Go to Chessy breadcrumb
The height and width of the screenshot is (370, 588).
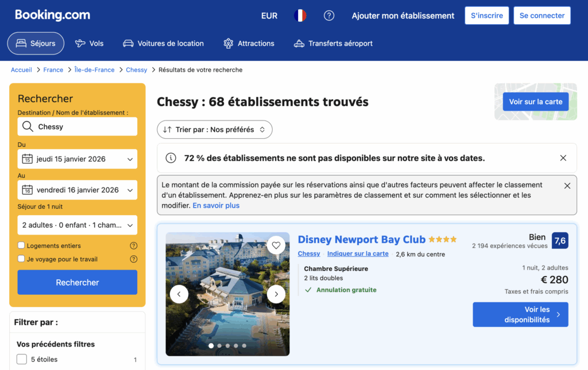point(136,69)
